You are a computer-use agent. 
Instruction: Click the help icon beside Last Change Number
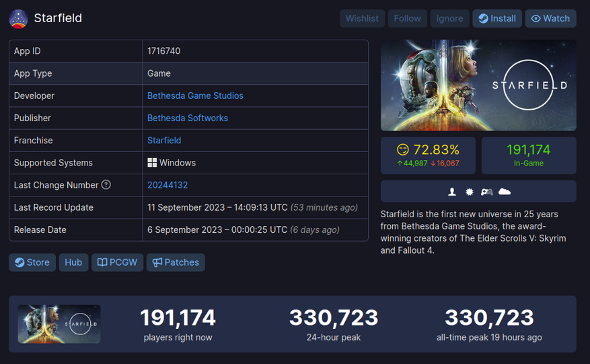tap(106, 185)
